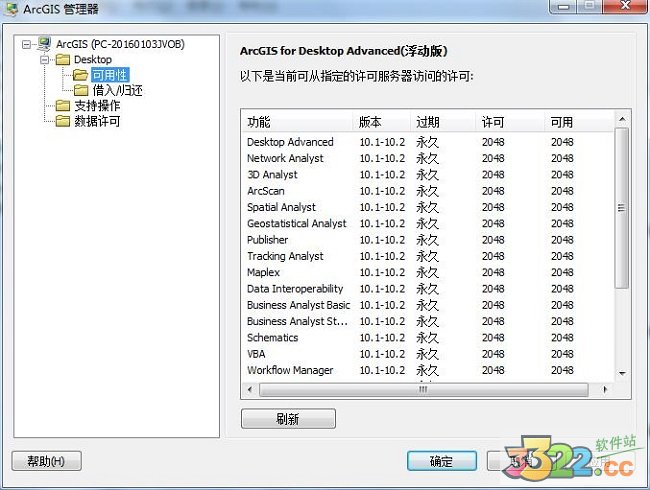Select the Data Interoperability row
The height and width of the screenshot is (490, 650).
tap(427, 289)
